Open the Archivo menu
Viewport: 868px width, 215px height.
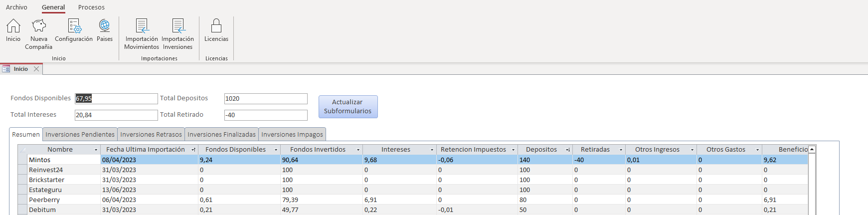16,7
